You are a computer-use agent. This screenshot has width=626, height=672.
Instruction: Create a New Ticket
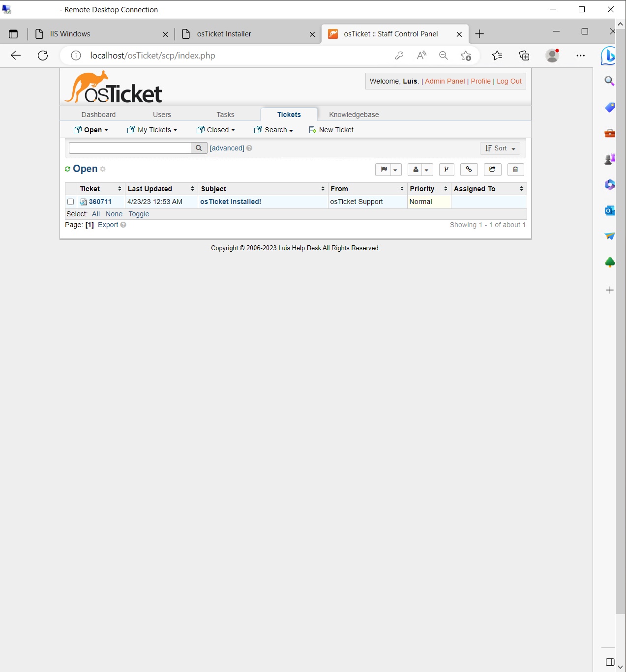tap(336, 130)
